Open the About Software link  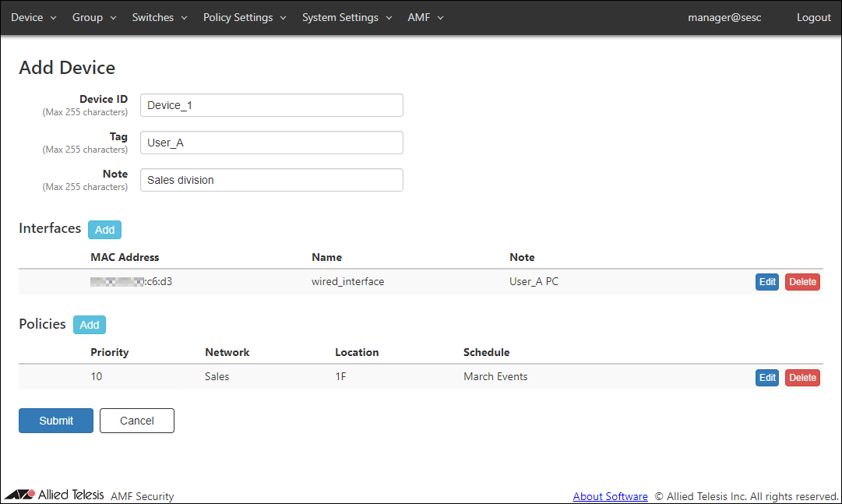[x=610, y=496]
